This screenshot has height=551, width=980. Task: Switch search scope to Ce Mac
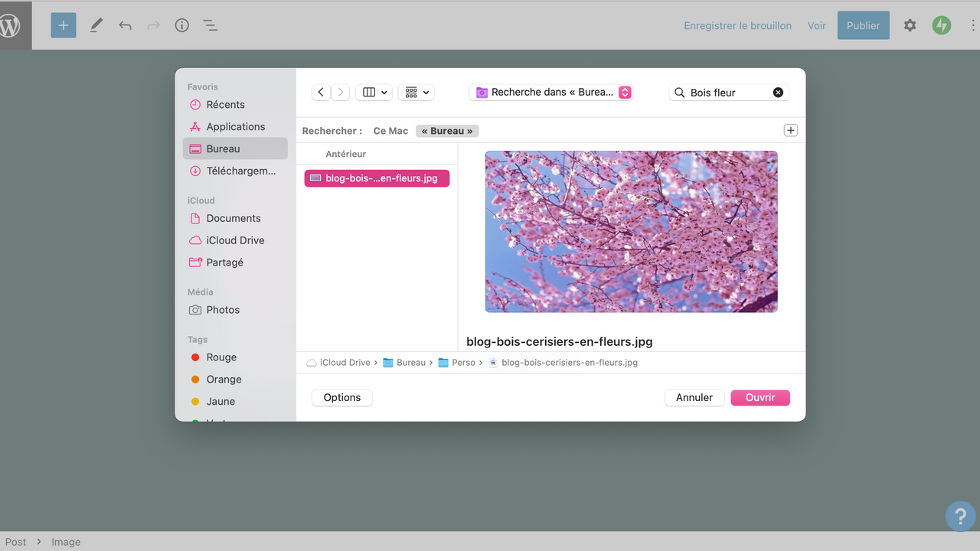pyautogui.click(x=390, y=130)
